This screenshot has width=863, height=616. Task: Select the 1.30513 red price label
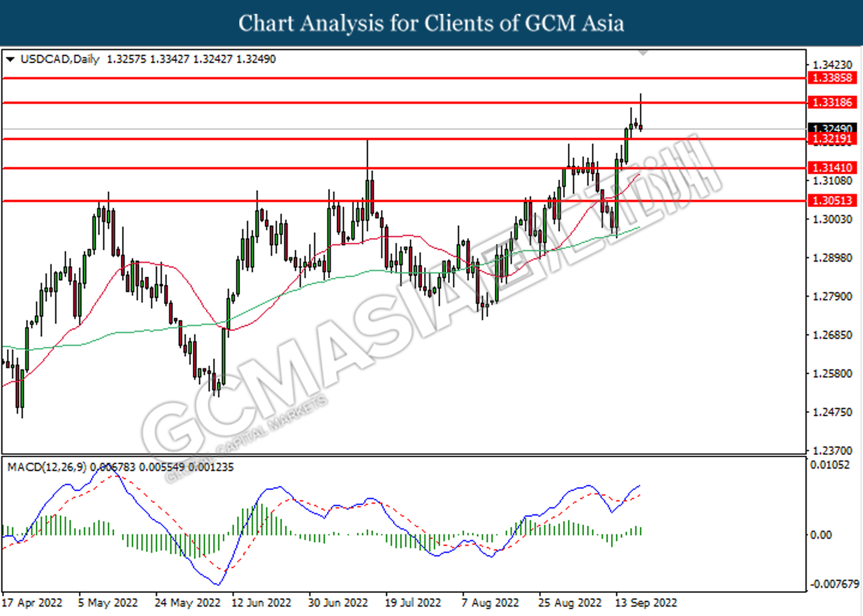[x=832, y=200]
